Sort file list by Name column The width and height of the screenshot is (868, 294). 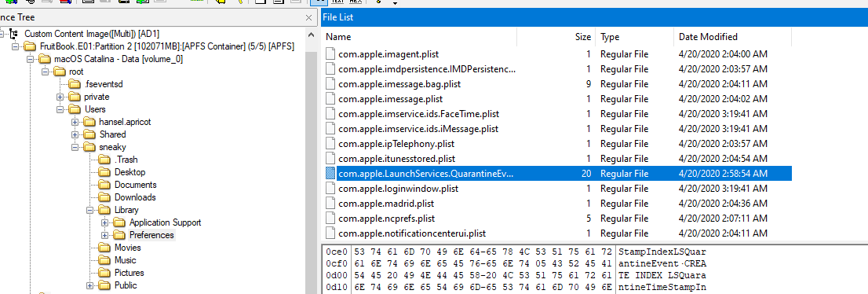coord(419,37)
